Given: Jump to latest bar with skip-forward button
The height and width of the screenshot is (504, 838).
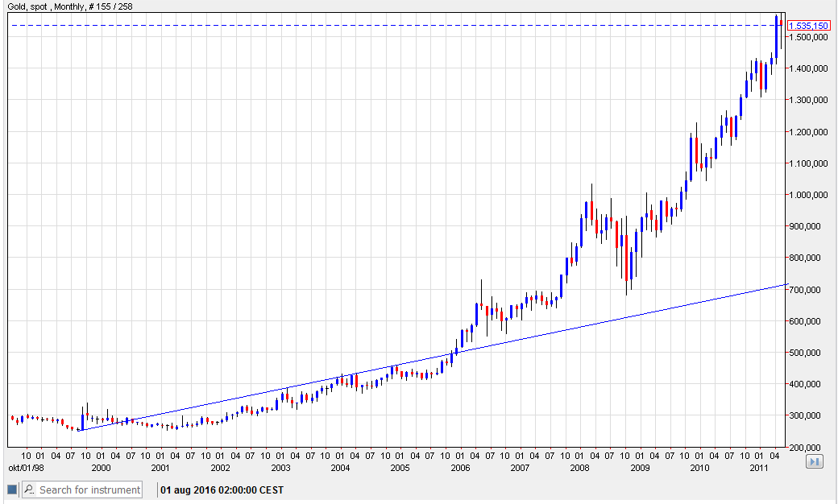Looking at the screenshot, I should click(x=814, y=461).
